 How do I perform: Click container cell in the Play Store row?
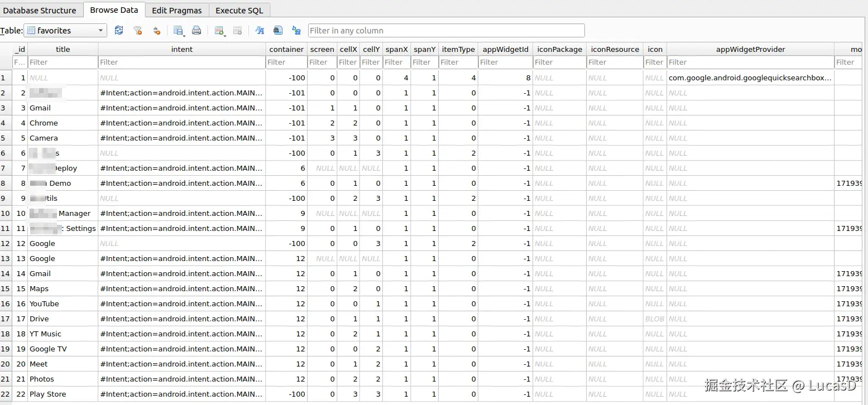(286, 394)
